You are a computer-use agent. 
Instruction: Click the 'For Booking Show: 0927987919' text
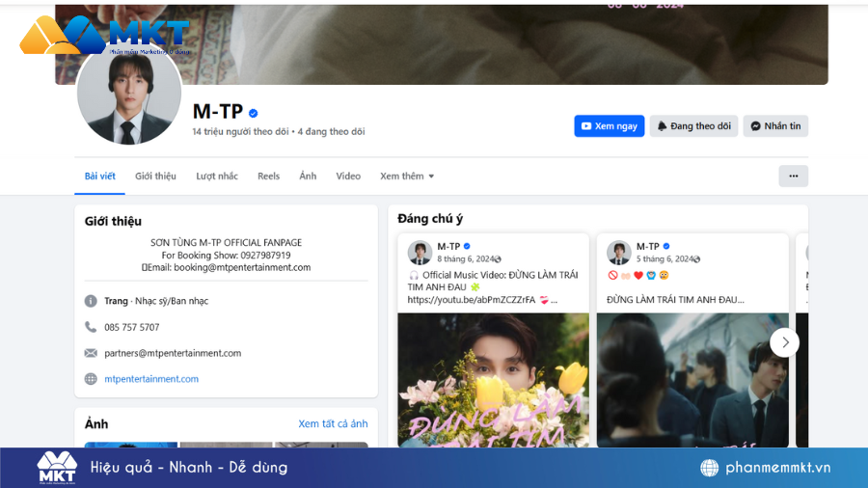tap(226, 255)
